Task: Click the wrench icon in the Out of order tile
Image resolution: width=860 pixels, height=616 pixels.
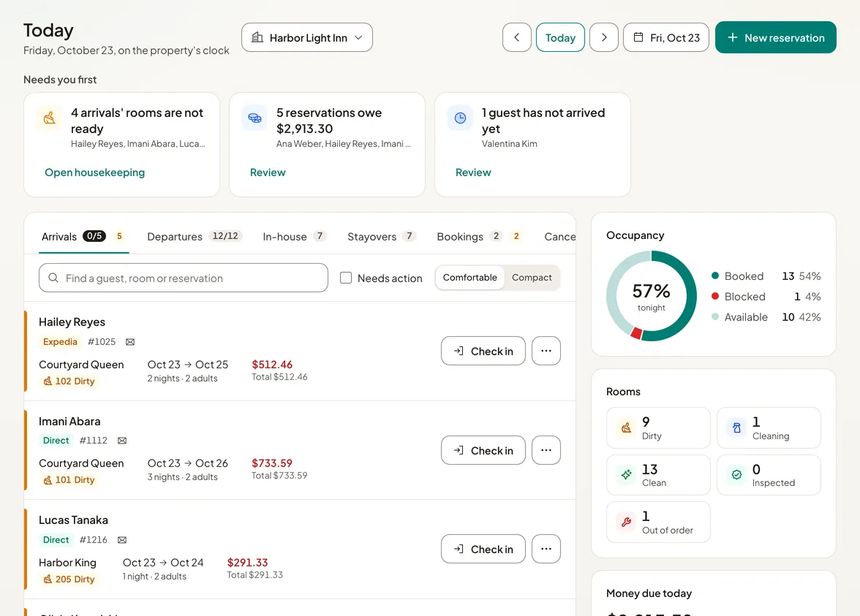Action: pyautogui.click(x=626, y=522)
